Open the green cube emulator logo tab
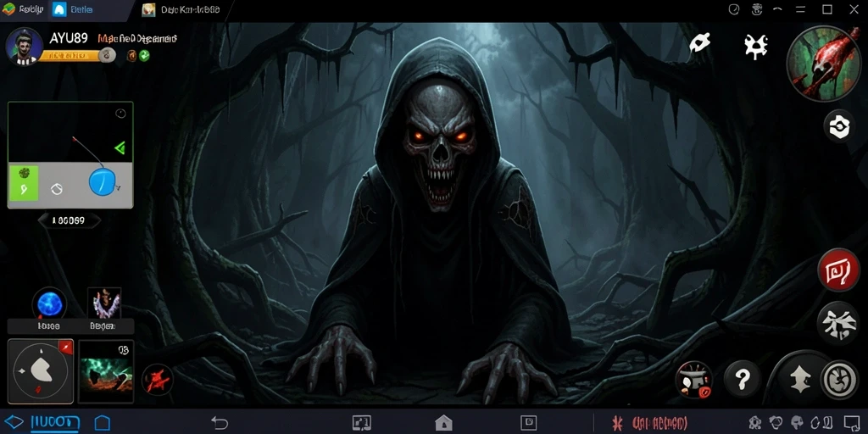868x434 pixels. [8, 8]
